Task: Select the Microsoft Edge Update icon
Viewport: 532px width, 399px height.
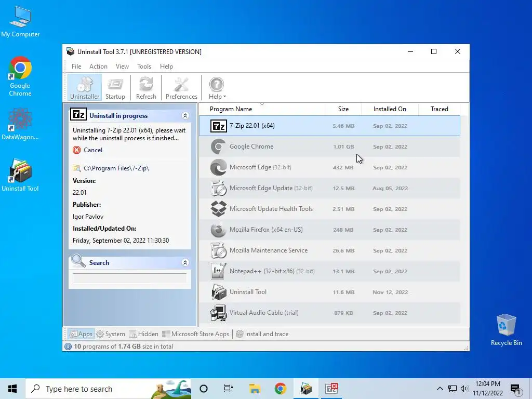Action: pyautogui.click(x=219, y=188)
